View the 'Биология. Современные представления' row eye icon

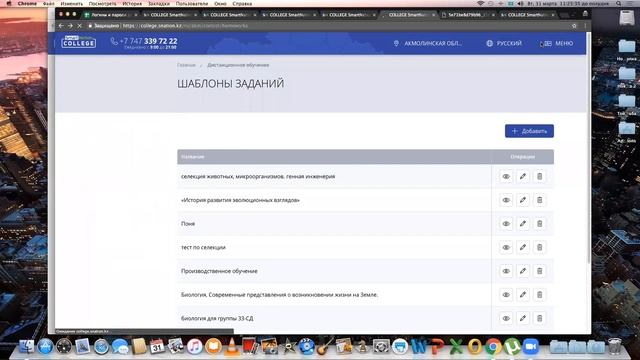pyautogui.click(x=506, y=295)
